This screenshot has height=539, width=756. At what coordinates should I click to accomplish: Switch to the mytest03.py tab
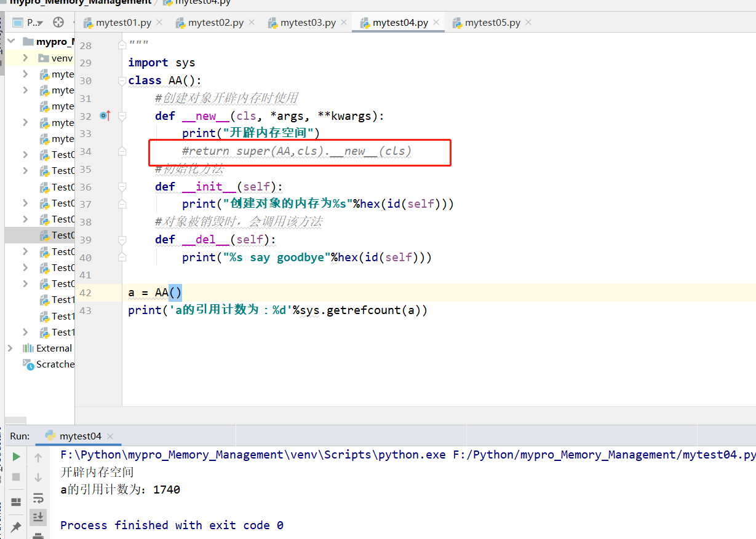(307, 23)
